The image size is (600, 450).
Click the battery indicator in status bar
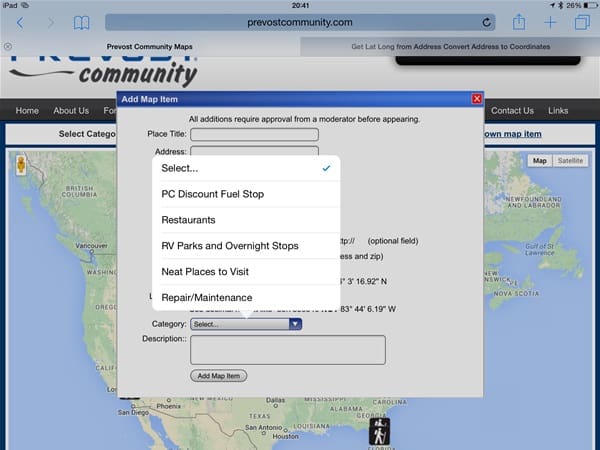590,5
